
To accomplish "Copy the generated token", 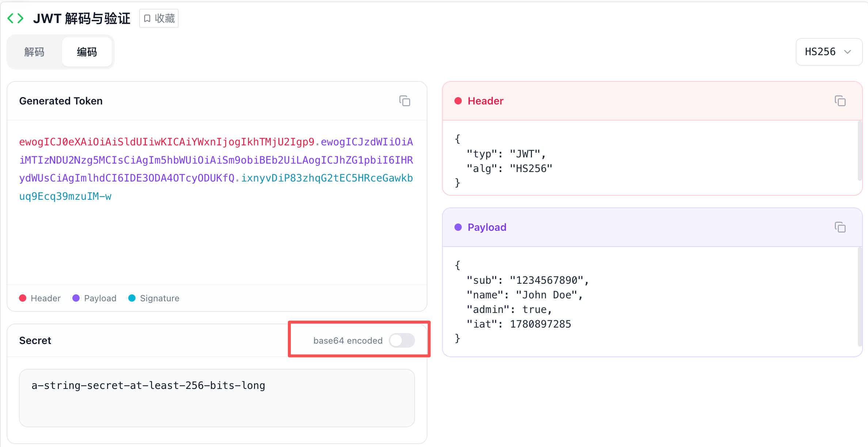I will tap(404, 101).
